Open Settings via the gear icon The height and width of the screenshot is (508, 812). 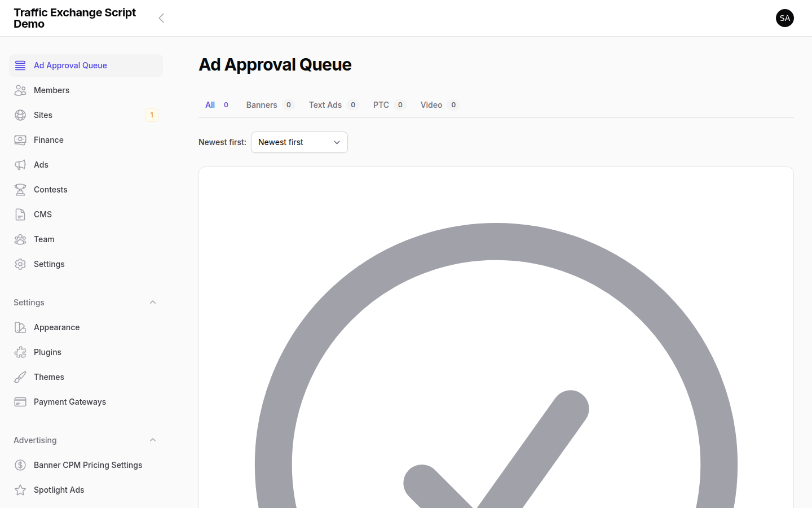coord(20,264)
